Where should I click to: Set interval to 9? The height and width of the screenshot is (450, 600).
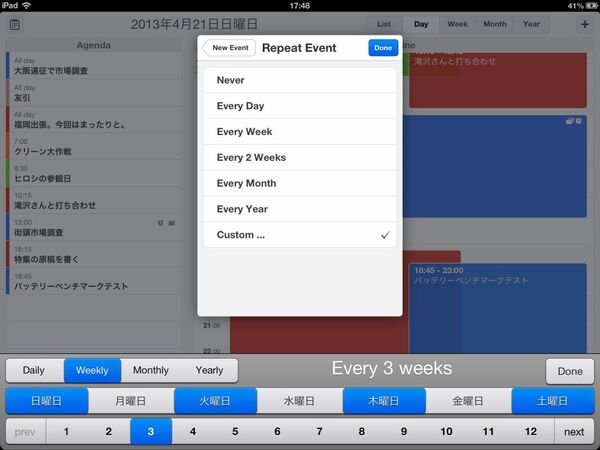tap(404, 432)
